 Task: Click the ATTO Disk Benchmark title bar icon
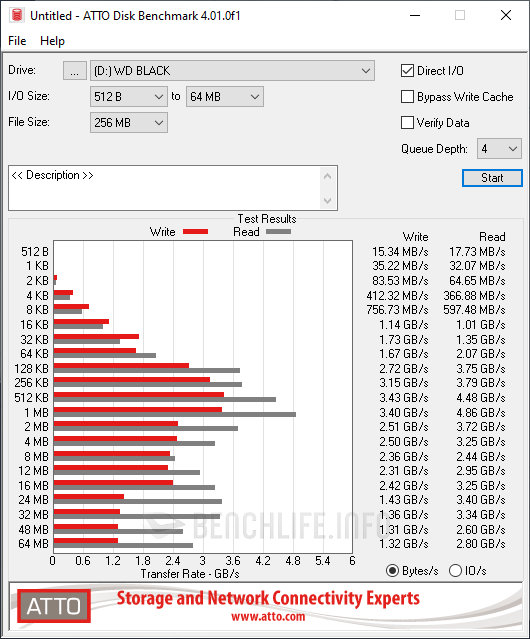pyautogui.click(x=17, y=15)
